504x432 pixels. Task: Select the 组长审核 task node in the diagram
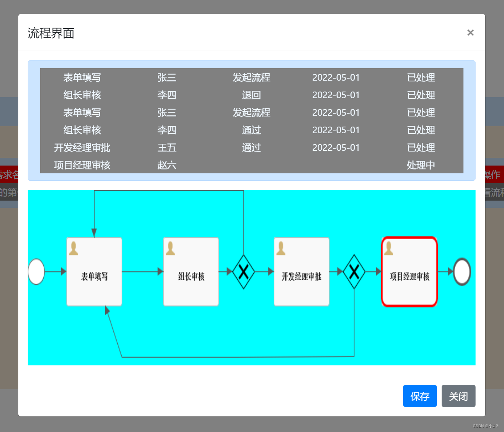click(x=191, y=272)
